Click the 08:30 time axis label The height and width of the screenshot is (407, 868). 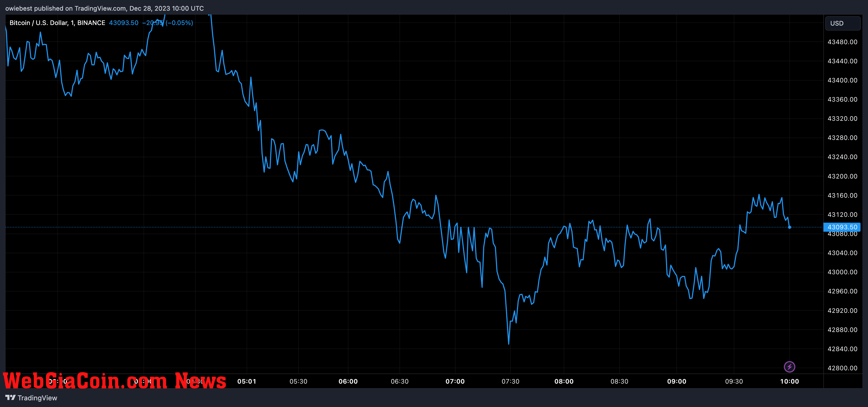(x=619, y=381)
